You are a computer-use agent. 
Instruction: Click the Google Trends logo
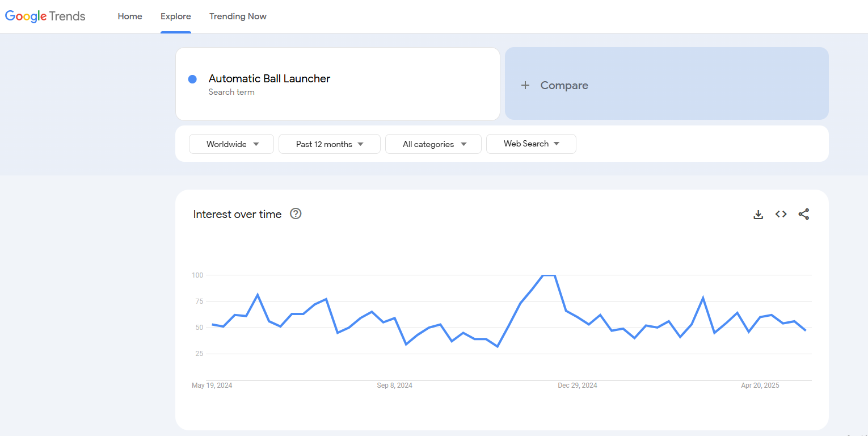click(45, 16)
